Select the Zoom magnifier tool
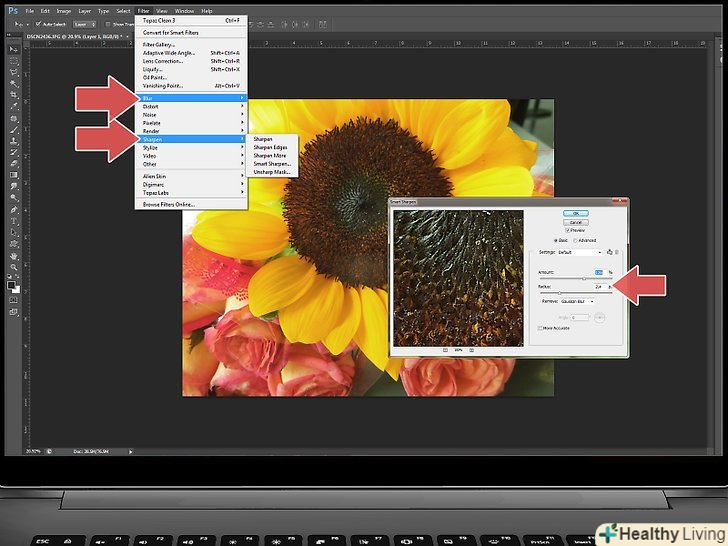This screenshot has width=728, height=546. [x=14, y=267]
